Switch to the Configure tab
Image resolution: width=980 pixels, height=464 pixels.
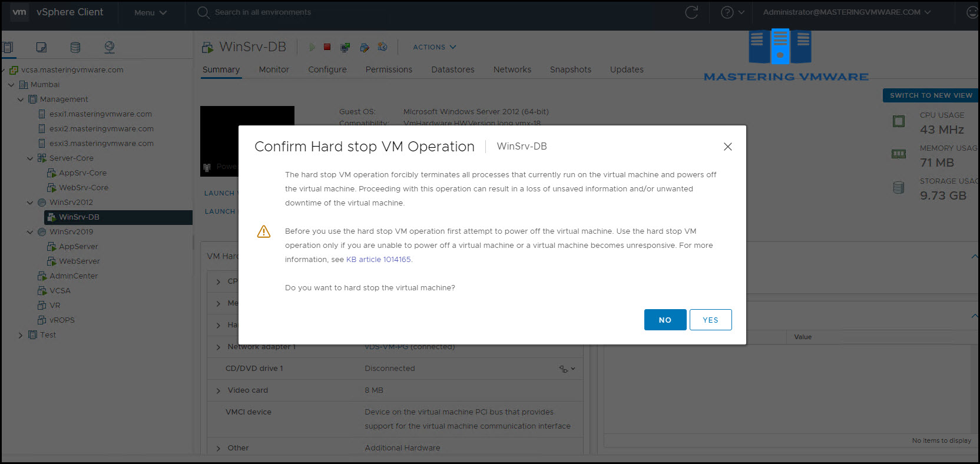(x=327, y=69)
